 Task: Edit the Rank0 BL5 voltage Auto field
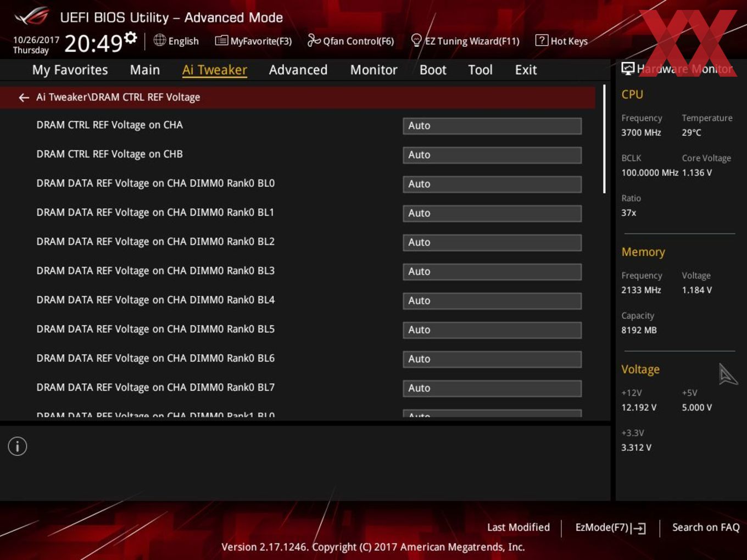coord(492,329)
